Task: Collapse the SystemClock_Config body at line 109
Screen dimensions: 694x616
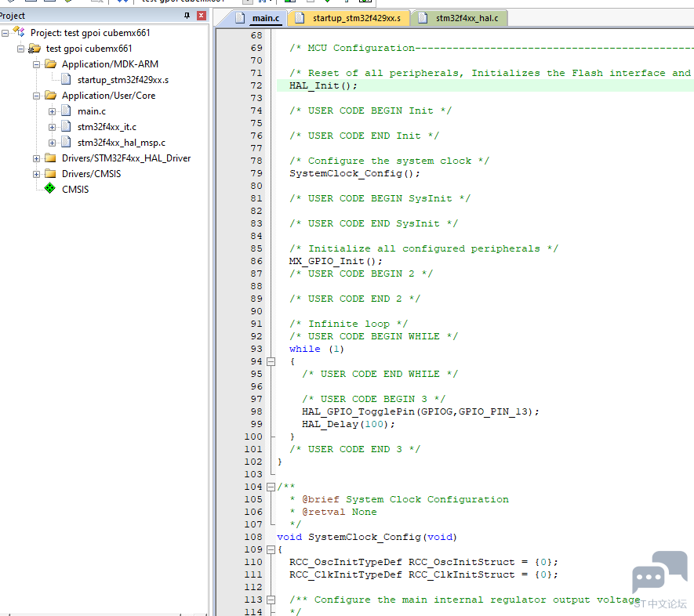Action: click(271, 549)
